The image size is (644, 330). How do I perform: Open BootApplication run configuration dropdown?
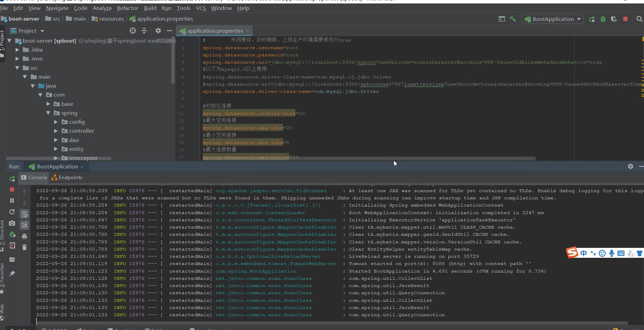click(x=579, y=19)
